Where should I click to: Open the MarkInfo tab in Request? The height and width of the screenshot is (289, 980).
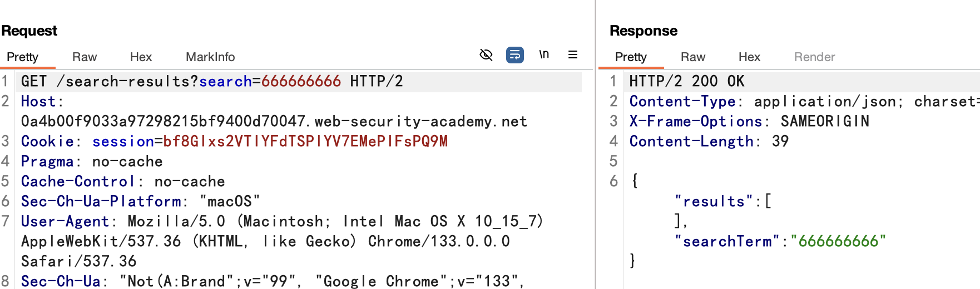coord(210,57)
